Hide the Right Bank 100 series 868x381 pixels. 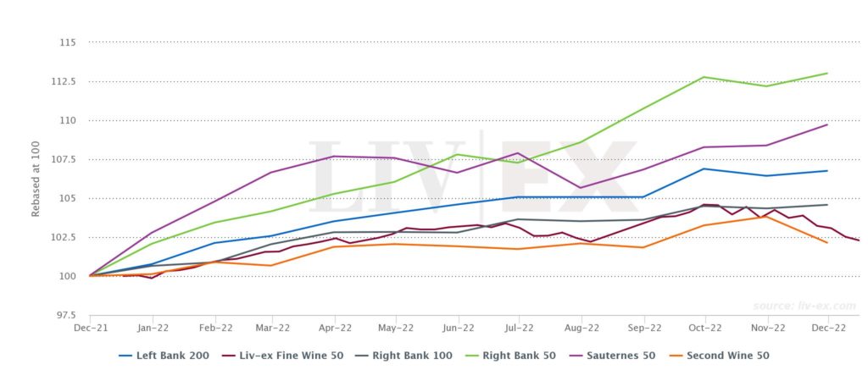(x=403, y=356)
